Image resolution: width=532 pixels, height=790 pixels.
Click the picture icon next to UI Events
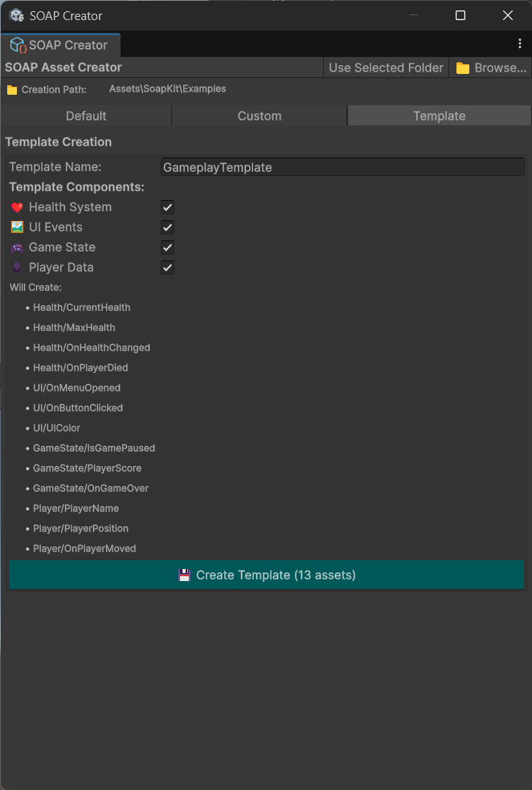click(18, 227)
